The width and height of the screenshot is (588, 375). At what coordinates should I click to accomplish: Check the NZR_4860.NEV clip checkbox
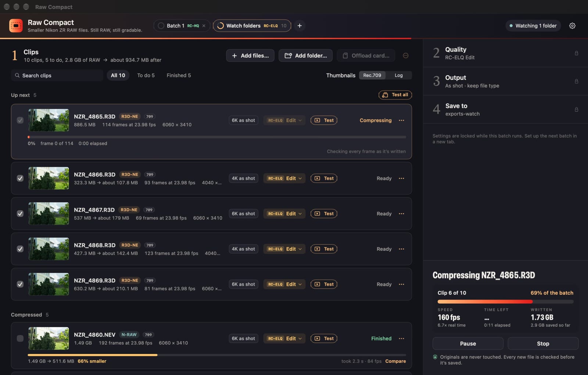point(20,339)
